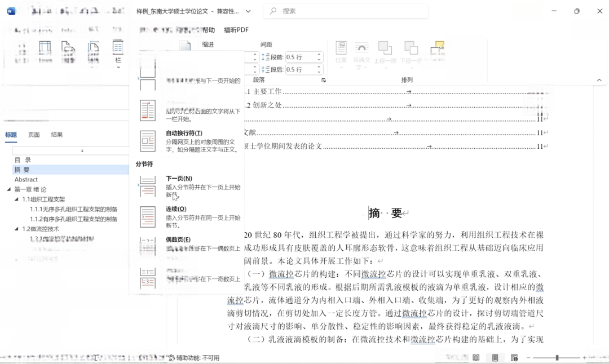This screenshot has height=364, width=609.
Task: Click the 段前 spacing value field
Action: tap(300, 57)
